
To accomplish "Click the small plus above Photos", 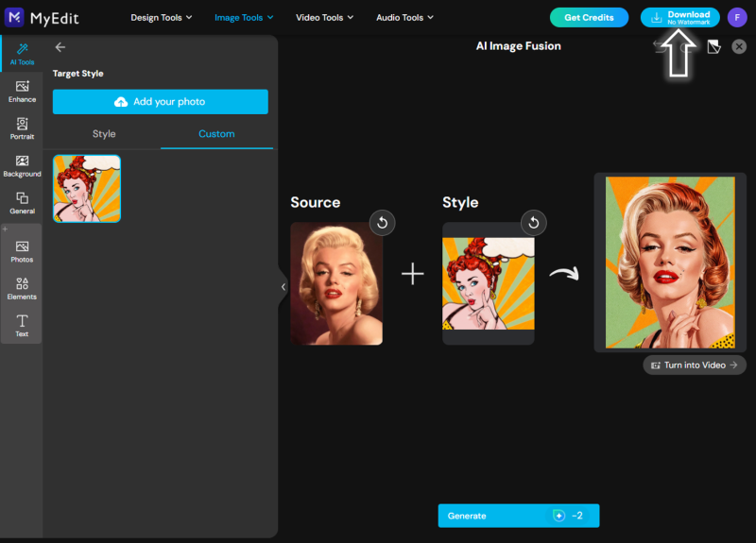I will (5, 229).
